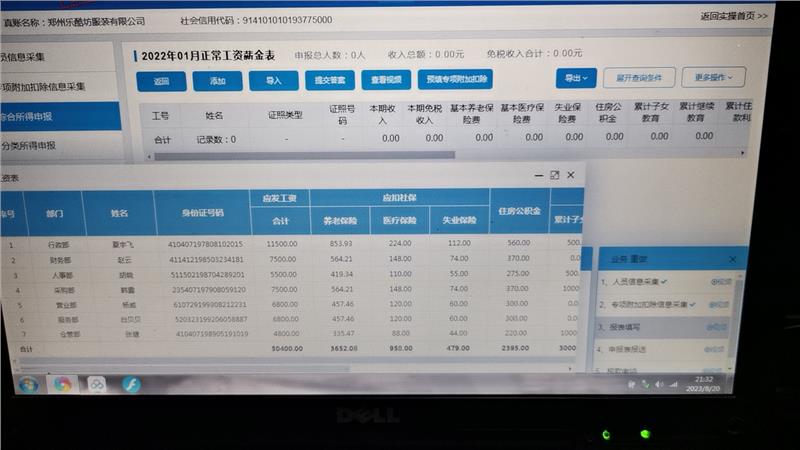Expand the 更多操作 dropdown menu
Viewport: 800px width, 450px height.
coord(713,77)
